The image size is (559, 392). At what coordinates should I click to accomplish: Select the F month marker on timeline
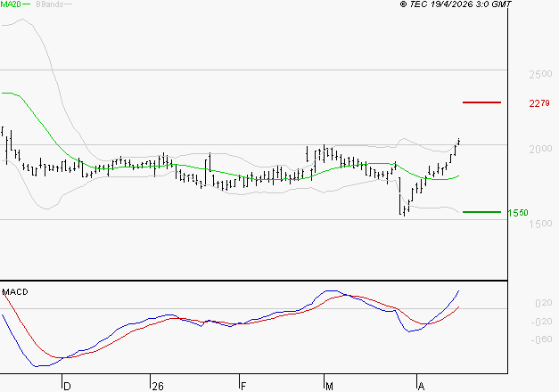[x=243, y=386]
